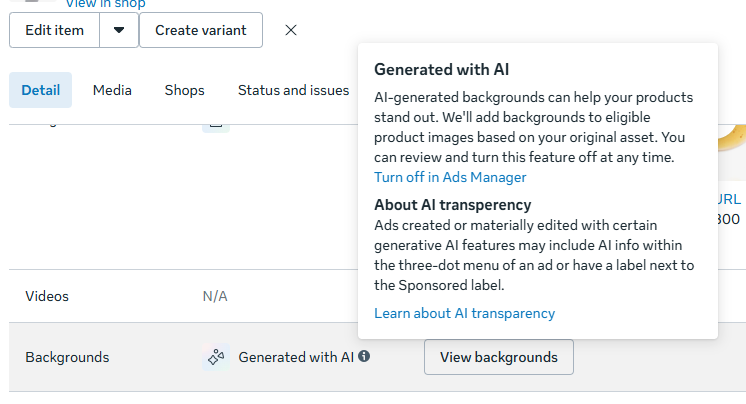746x404 pixels.
Task: Select the Status and issues tab
Action: click(x=293, y=90)
